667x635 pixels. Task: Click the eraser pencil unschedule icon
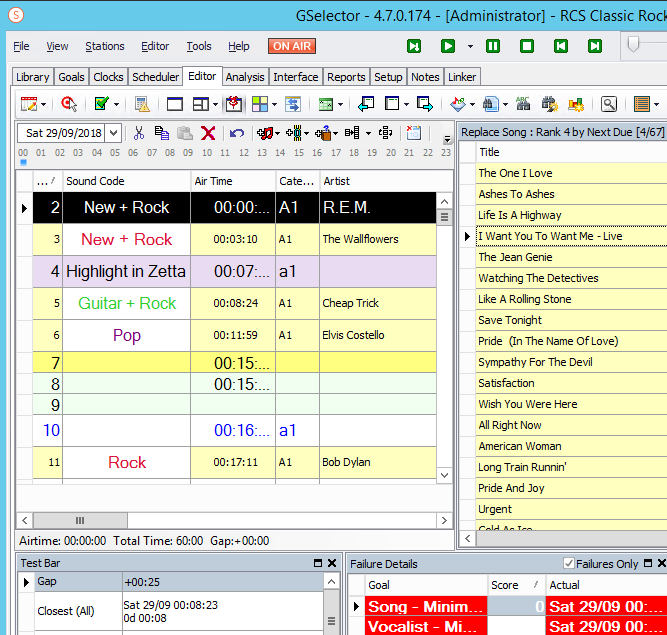(458, 104)
